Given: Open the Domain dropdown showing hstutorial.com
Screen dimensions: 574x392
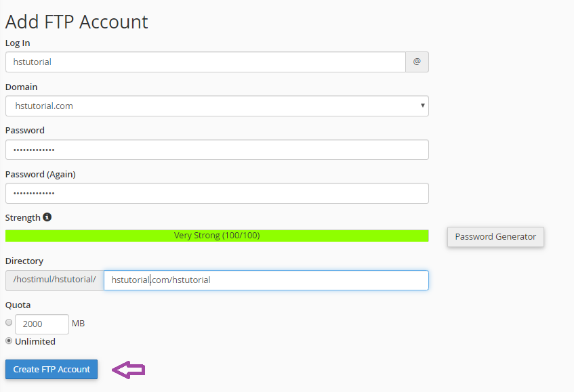Looking at the screenshot, I should (217, 106).
